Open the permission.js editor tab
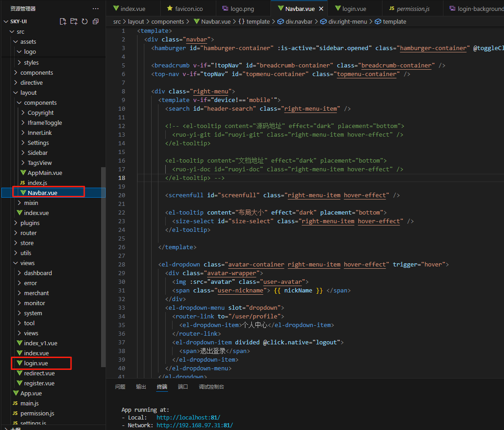This screenshot has height=430, width=504. [409, 9]
